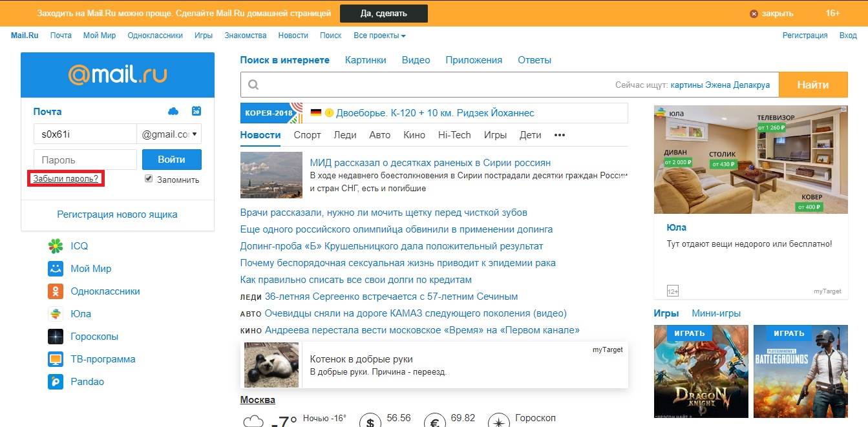The height and width of the screenshot is (427, 868).
Task: Toggle the Запомнить checkbox
Action: 149,179
